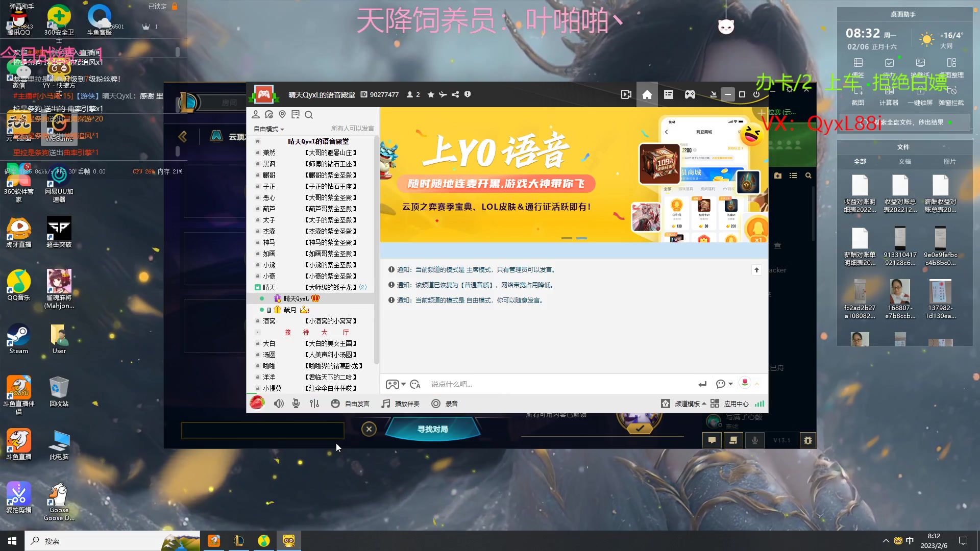The image size is (980, 551).
Task: Expand the 自由模式 mode dropdown
Action: point(269,129)
